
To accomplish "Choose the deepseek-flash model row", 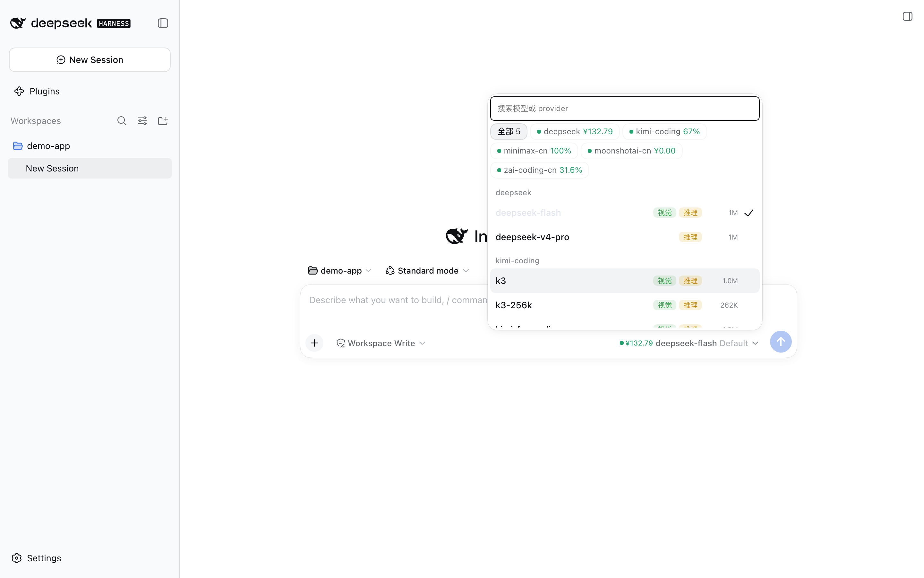I will tap(625, 213).
